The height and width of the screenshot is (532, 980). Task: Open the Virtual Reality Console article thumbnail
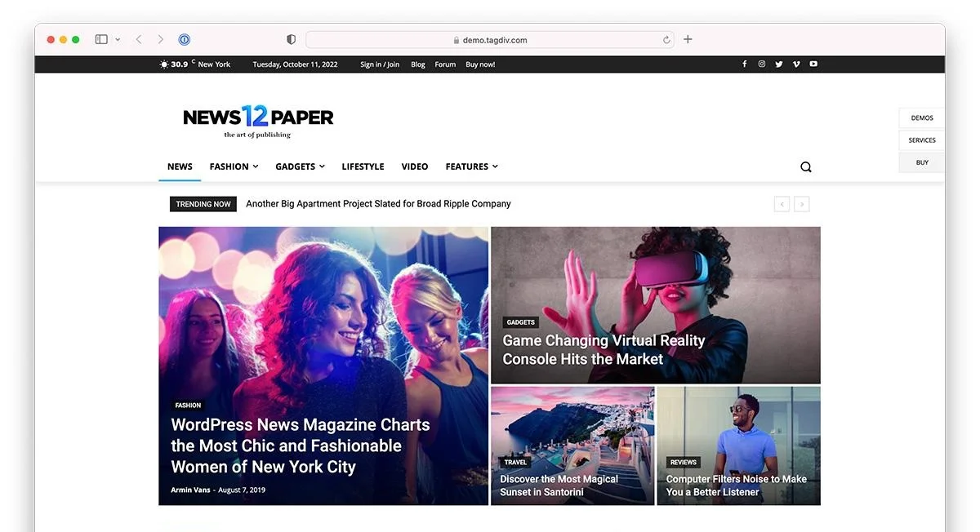[656, 305]
